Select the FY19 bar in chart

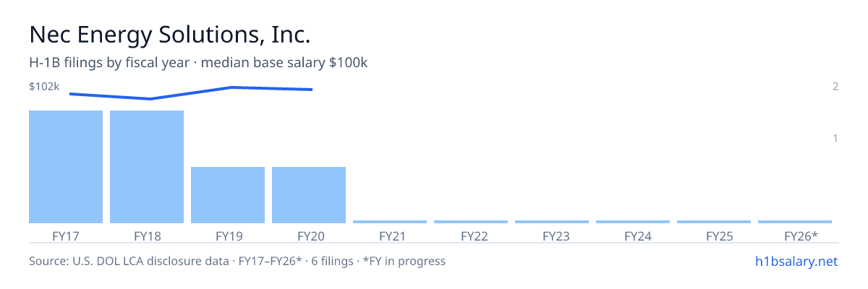[x=228, y=195]
